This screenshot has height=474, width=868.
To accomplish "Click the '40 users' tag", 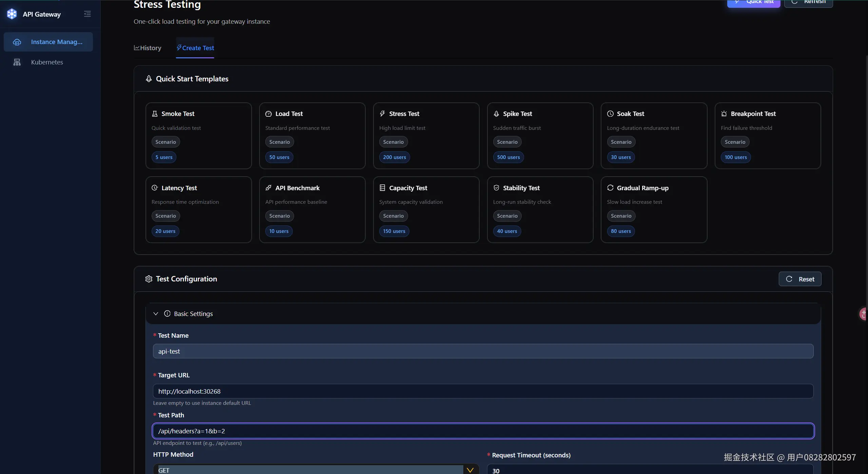I will (507, 231).
